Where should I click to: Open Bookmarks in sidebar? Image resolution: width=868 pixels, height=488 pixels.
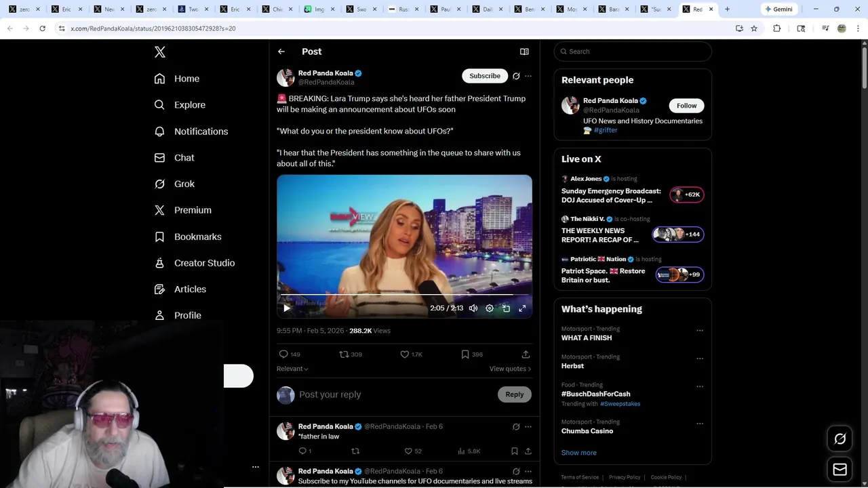click(x=188, y=237)
